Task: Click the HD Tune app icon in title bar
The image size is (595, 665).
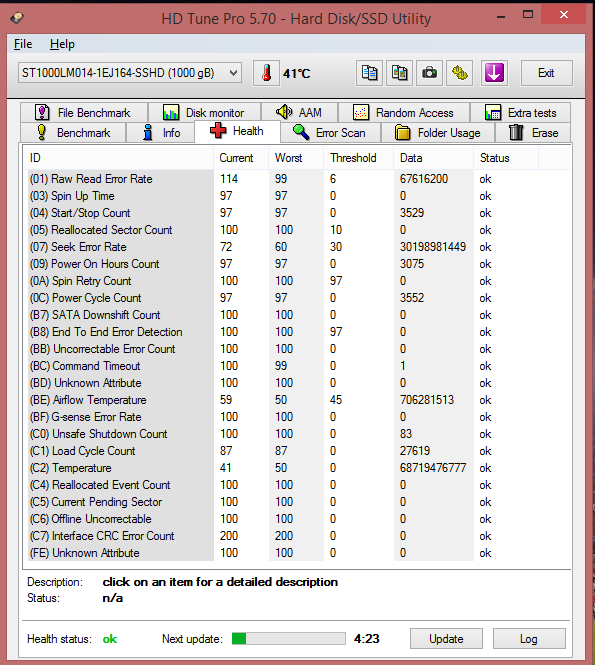Action: pyautogui.click(x=17, y=18)
